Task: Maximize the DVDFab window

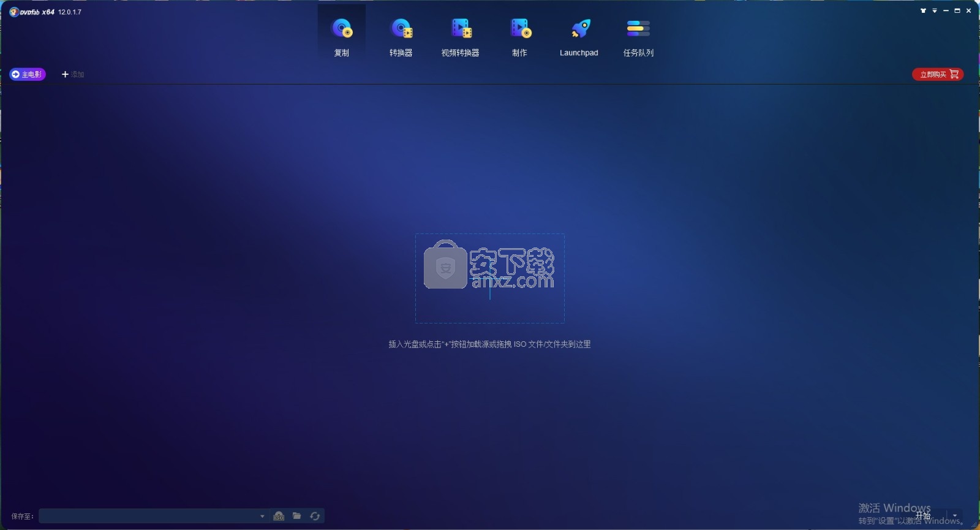Action: [x=957, y=10]
